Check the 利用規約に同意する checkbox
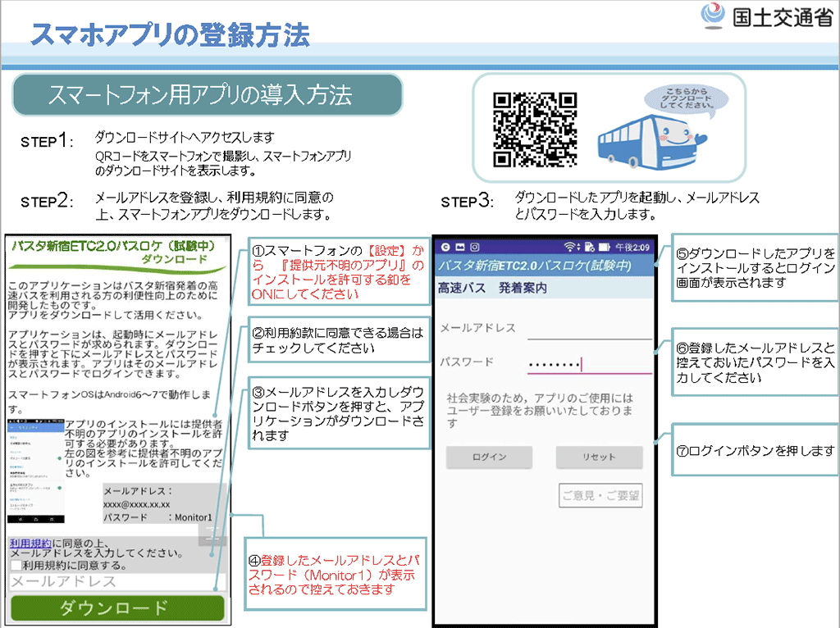The image size is (840, 628). point(16,566)
